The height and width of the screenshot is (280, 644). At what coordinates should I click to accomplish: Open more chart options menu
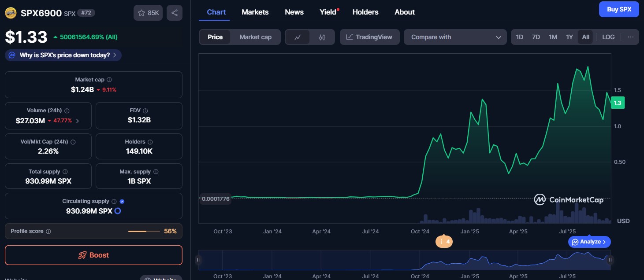point(631,37)
